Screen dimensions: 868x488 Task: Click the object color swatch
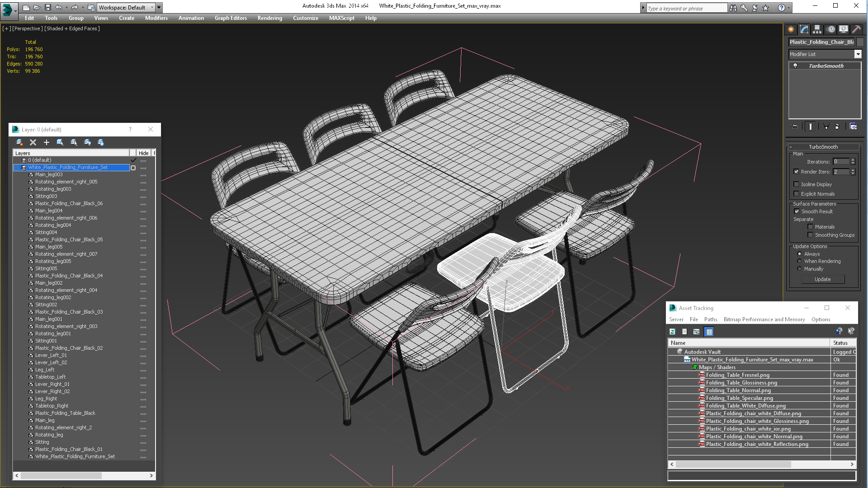(x=860, y=42)
